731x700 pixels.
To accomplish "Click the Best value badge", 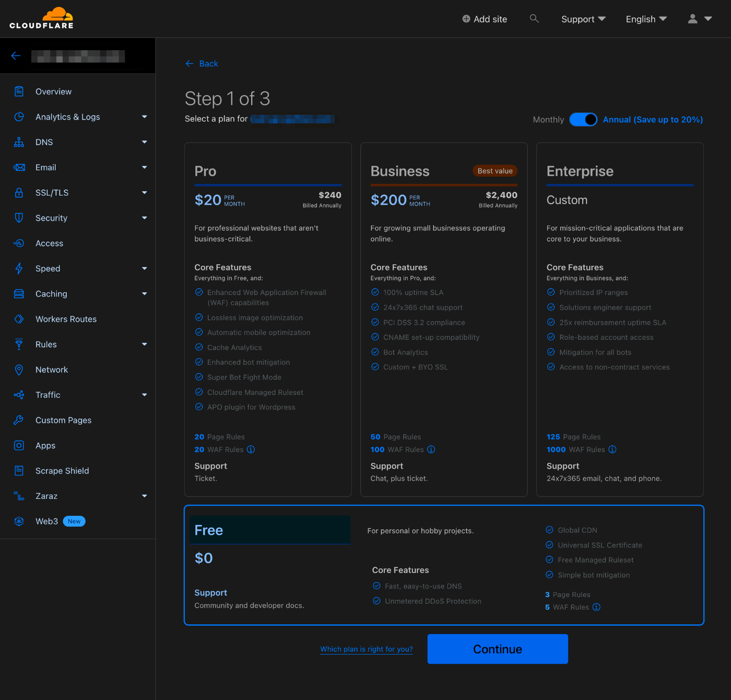I will click(495, 171).
